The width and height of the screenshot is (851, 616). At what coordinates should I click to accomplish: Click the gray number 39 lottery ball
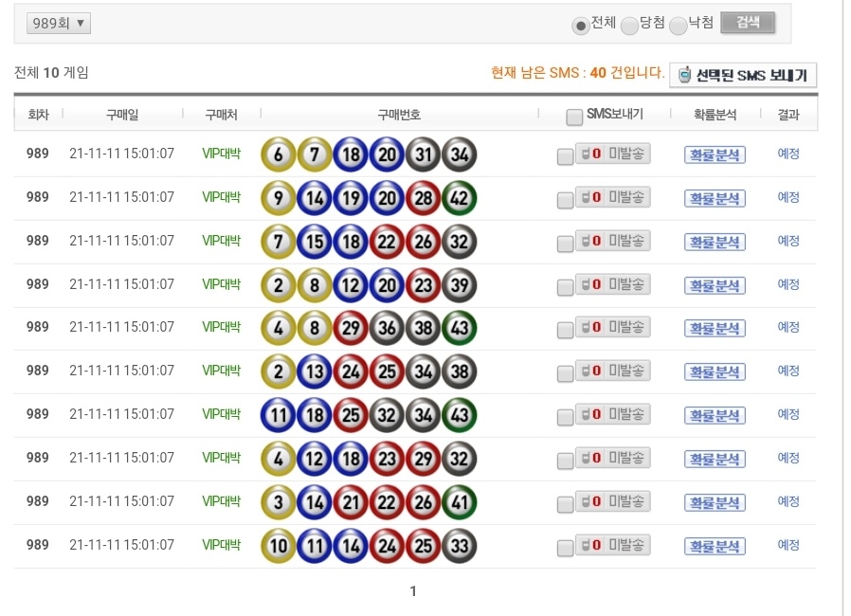[460, 285]
